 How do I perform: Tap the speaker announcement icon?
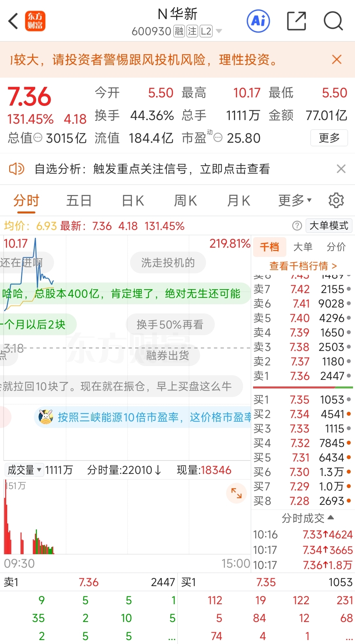pos(16,169)
